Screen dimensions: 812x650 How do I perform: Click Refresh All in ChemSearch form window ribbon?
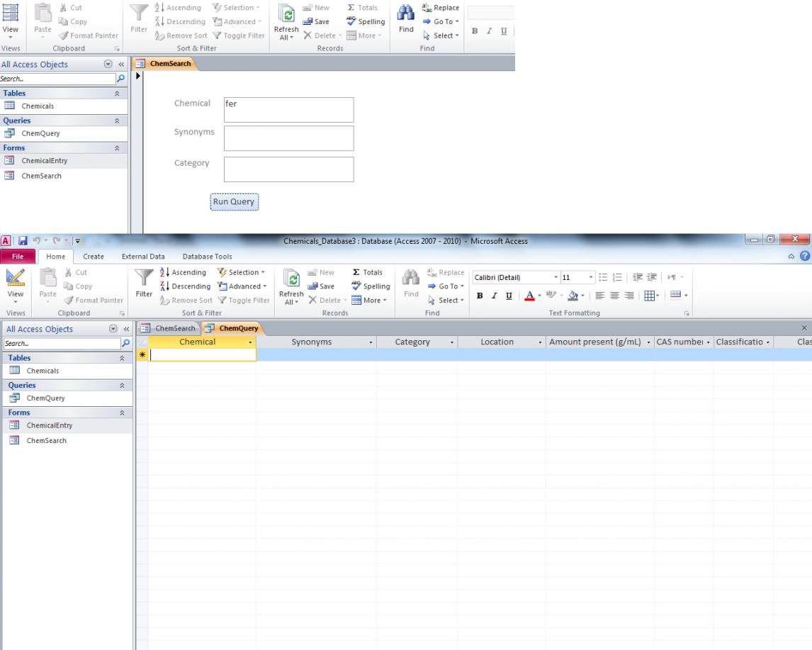(x=286, y=22)
